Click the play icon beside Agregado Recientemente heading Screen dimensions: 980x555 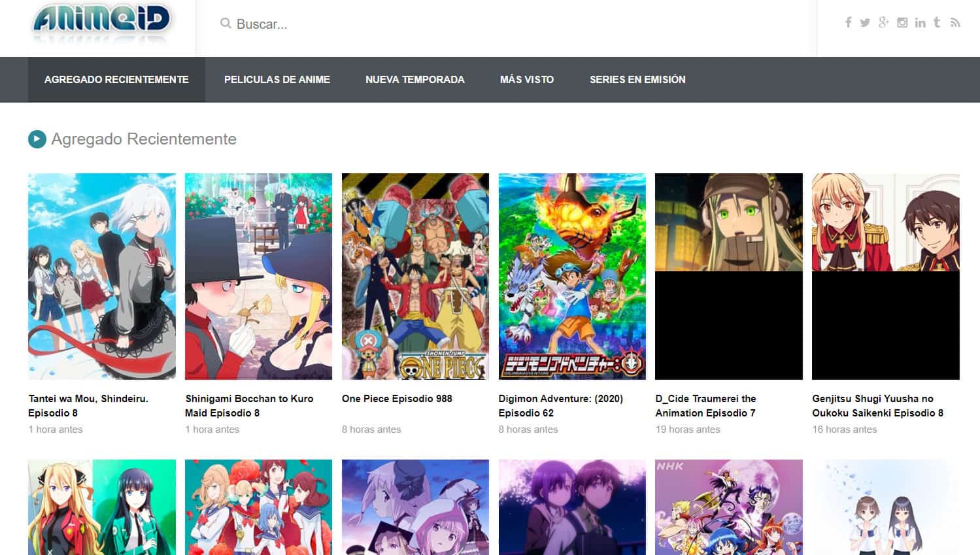[x=37, y=139]
